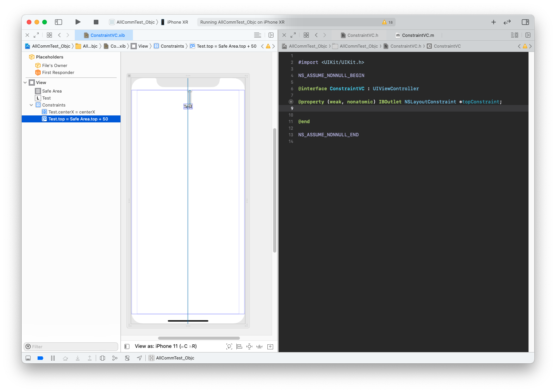This screenshot has width=556, height=392.
Task: Switch to ConstraintVC.m tab
Action: click(415, 35)
